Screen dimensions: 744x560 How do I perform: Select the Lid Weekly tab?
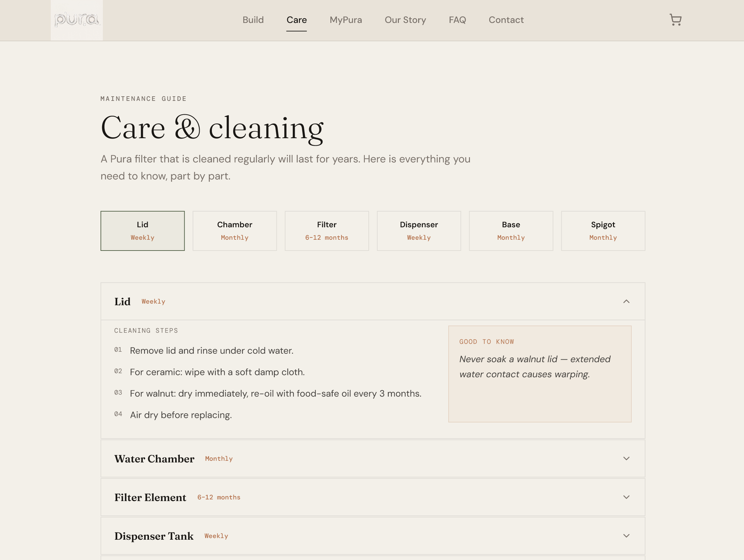143,231
